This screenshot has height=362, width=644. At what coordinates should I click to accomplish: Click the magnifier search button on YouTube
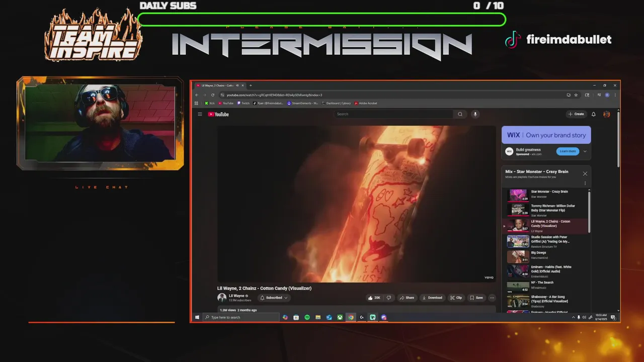pos(460,114)
